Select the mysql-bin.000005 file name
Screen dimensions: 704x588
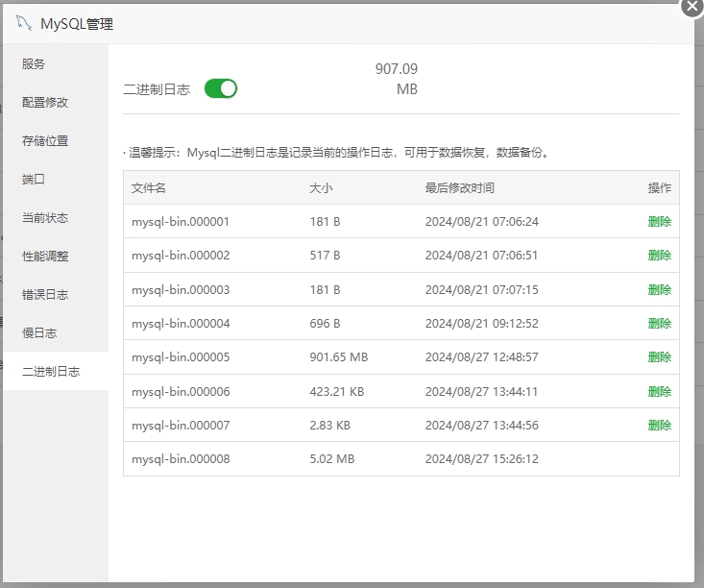[x=181, y=357]
